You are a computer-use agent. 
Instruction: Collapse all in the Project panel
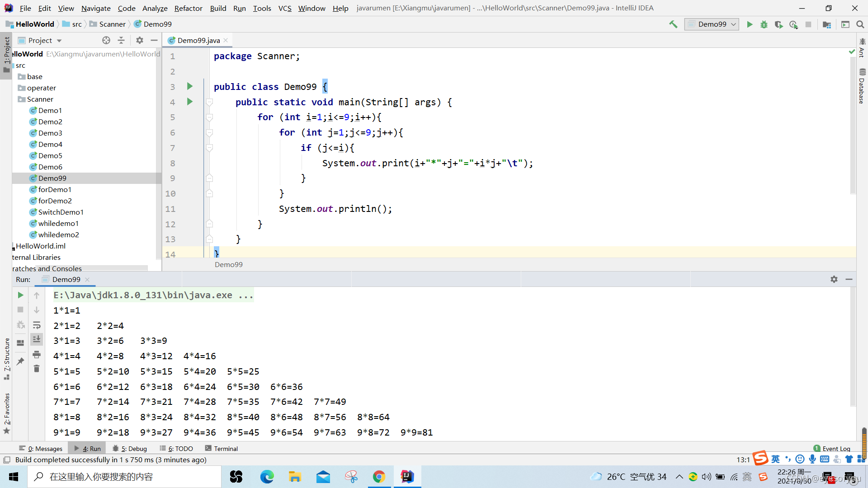[x=121, y=40]
